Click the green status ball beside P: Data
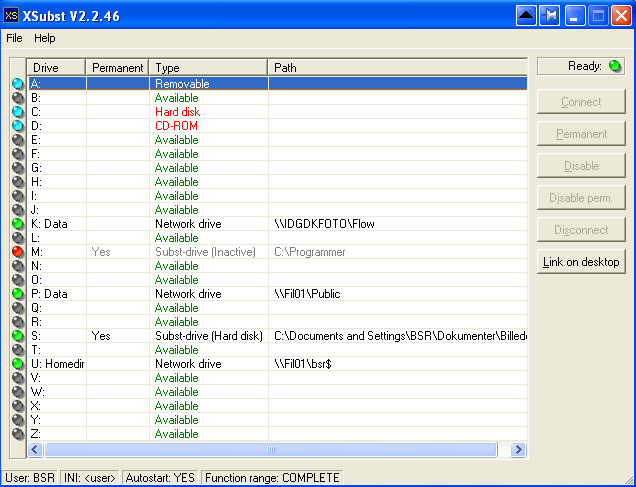 pyautogui.click(x=18, y=294)
